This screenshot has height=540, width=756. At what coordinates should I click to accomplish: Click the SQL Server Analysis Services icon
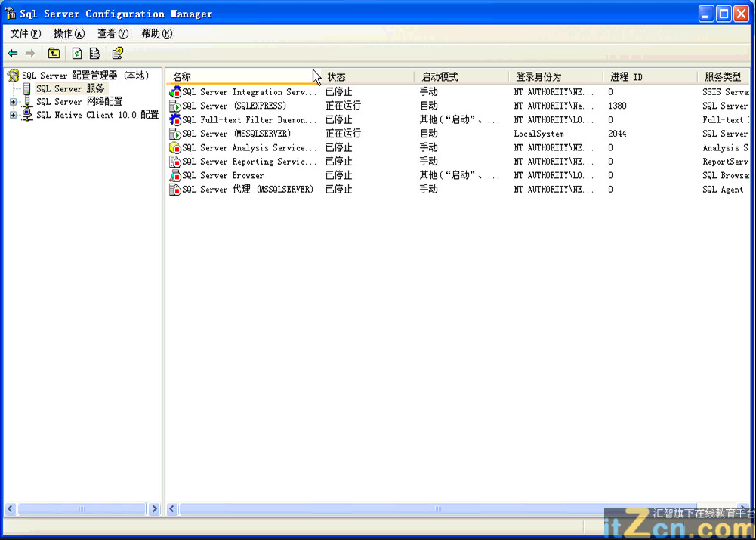coord(175,148)
